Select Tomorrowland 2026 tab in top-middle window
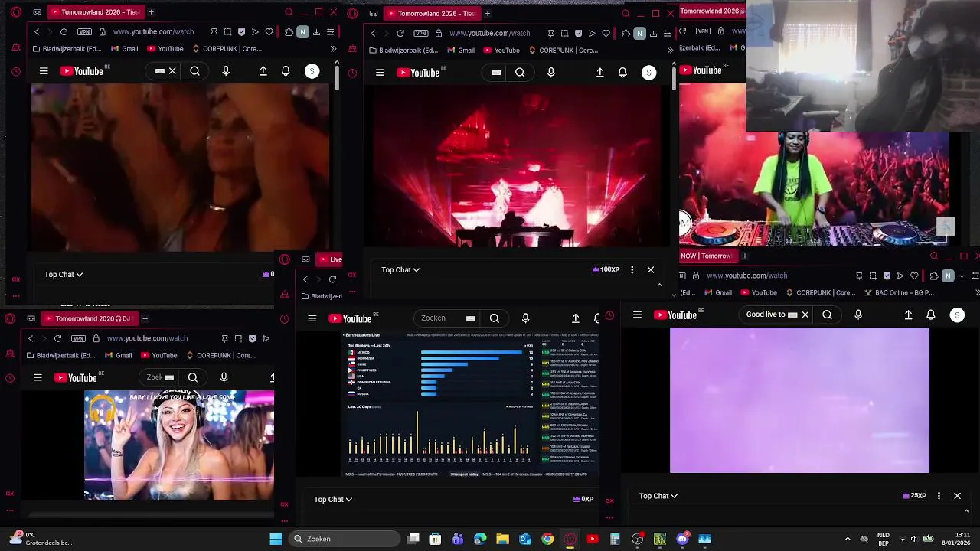The height and width of the screenshot is (551, 980). (431, 14)
